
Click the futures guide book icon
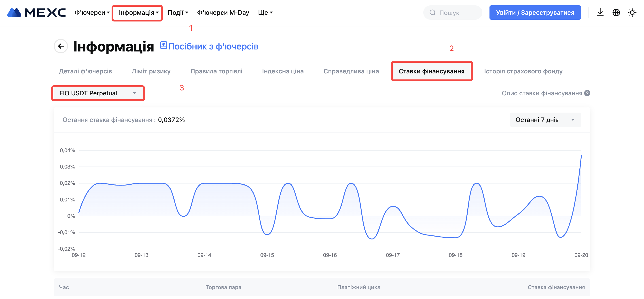pos(163,45)
